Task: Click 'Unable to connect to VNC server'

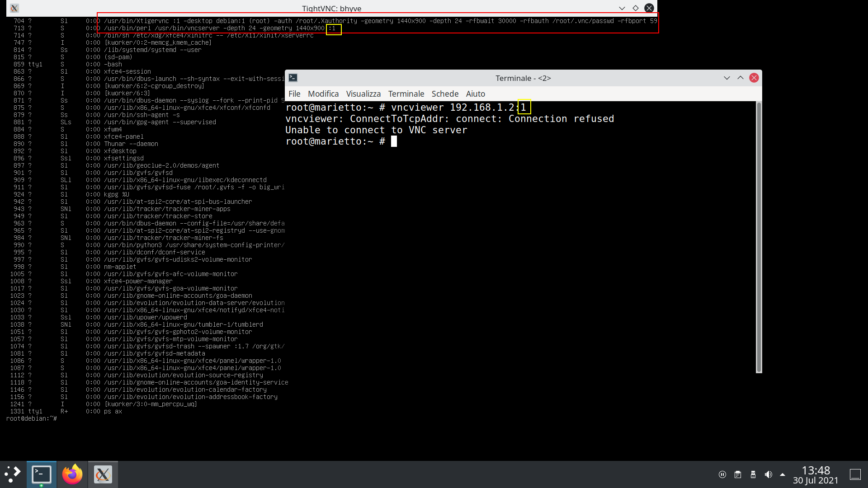Action: (376, 130)
